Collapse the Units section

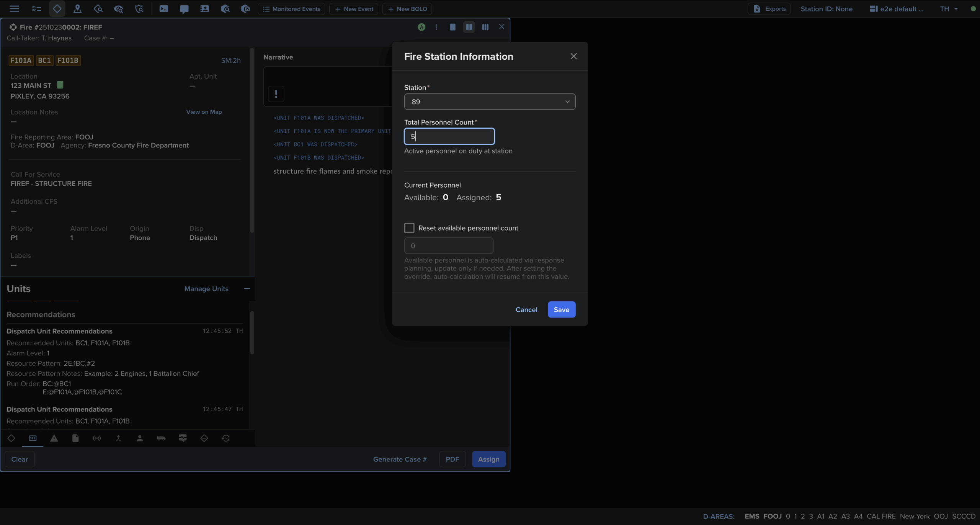pos(247,289)
